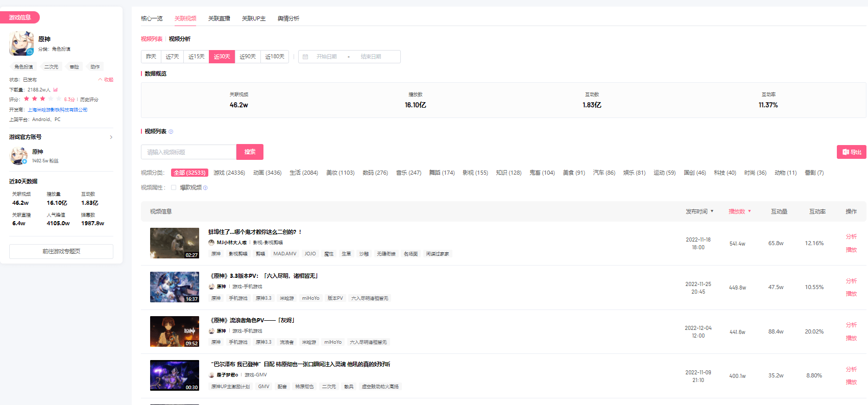This screenshot has height=405, width=868.
Task: Open the 视频分析 sub-tab
Action: click(180, 39)
